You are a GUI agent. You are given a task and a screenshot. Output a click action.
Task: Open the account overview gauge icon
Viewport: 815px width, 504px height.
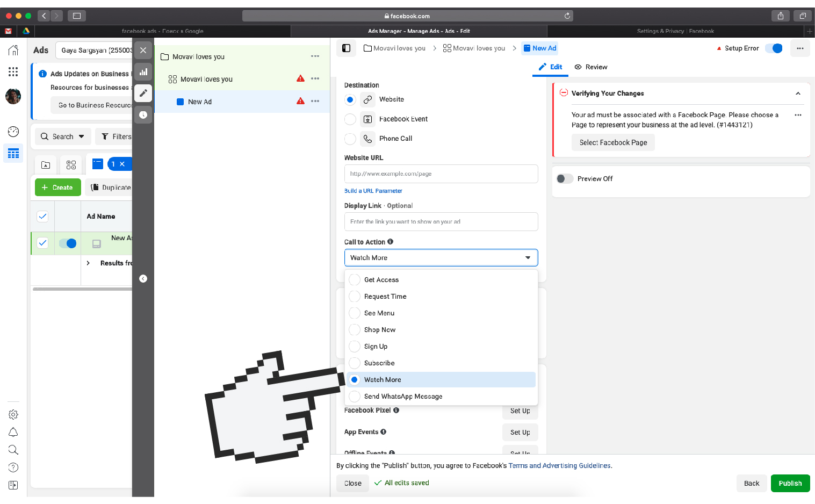click(x=13, y=132)
